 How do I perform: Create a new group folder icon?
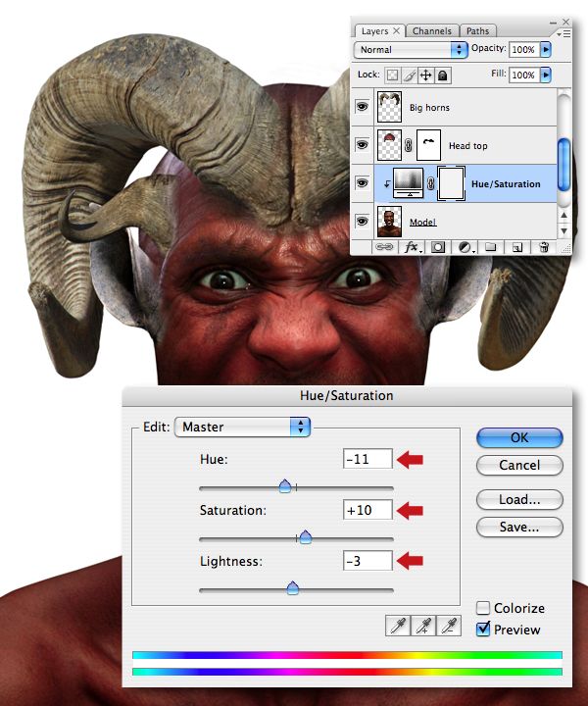point(490,247)
